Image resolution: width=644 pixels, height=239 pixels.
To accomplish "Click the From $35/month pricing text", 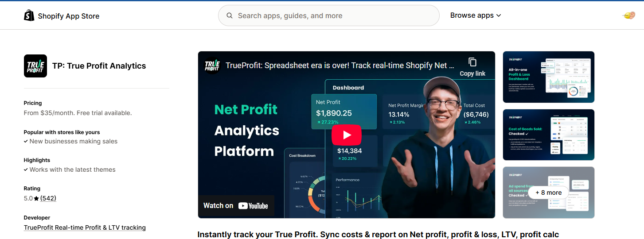I will tap(78, 113).
